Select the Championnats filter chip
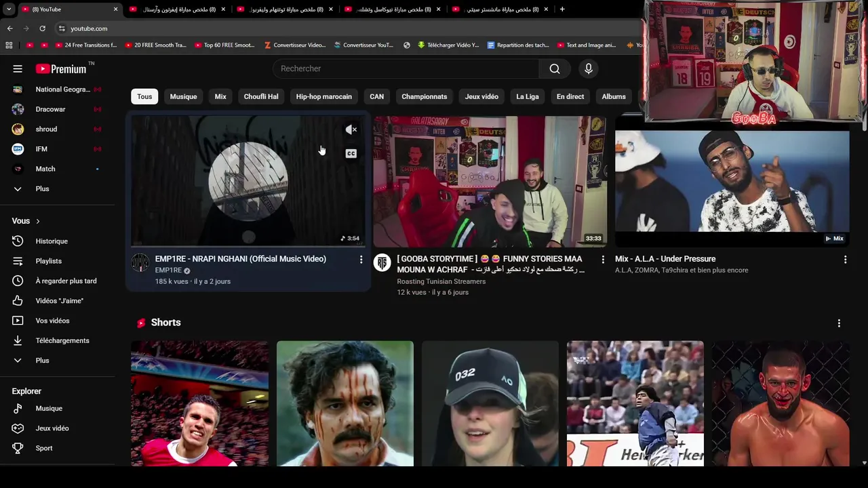 point(424,96)
